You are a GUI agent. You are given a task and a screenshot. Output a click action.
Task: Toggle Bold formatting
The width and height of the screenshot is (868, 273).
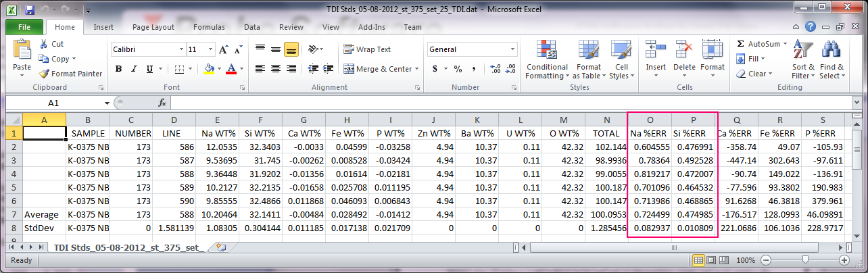tap(118, 69)
